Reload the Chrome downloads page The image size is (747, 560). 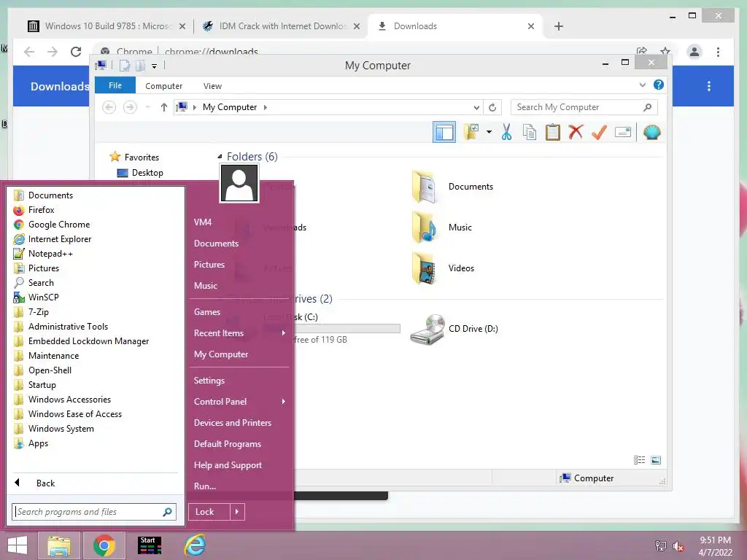tap(76, 52)
